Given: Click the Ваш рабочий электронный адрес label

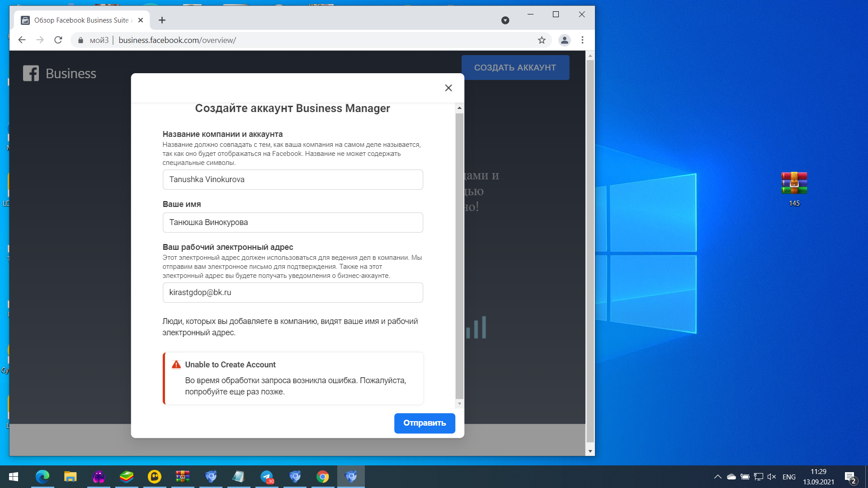Looking at the screenshot, I should (x=228, y=247).
